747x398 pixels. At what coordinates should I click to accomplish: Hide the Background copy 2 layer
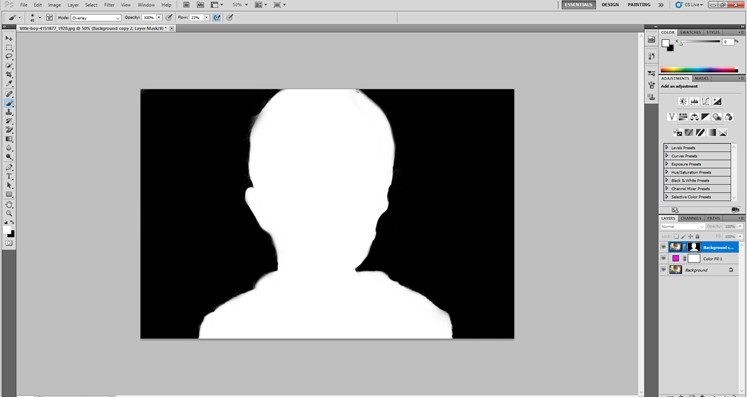[663, 247]
